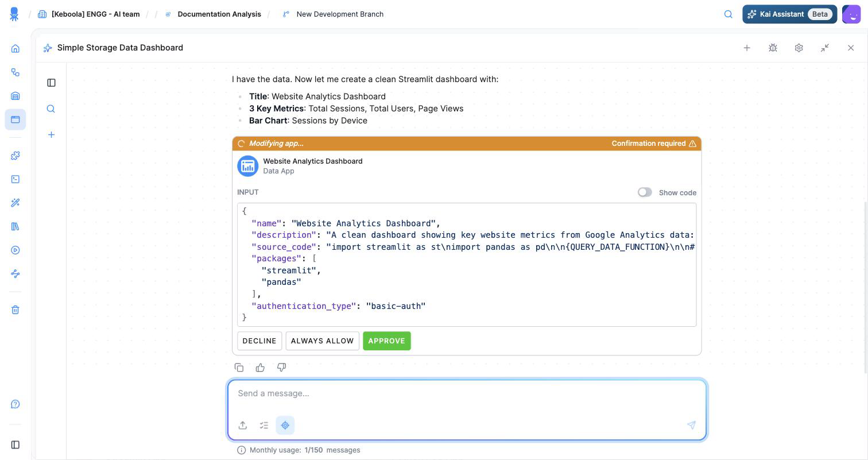
Task: Toggle the target icon in message box
Action: point(285,425)
